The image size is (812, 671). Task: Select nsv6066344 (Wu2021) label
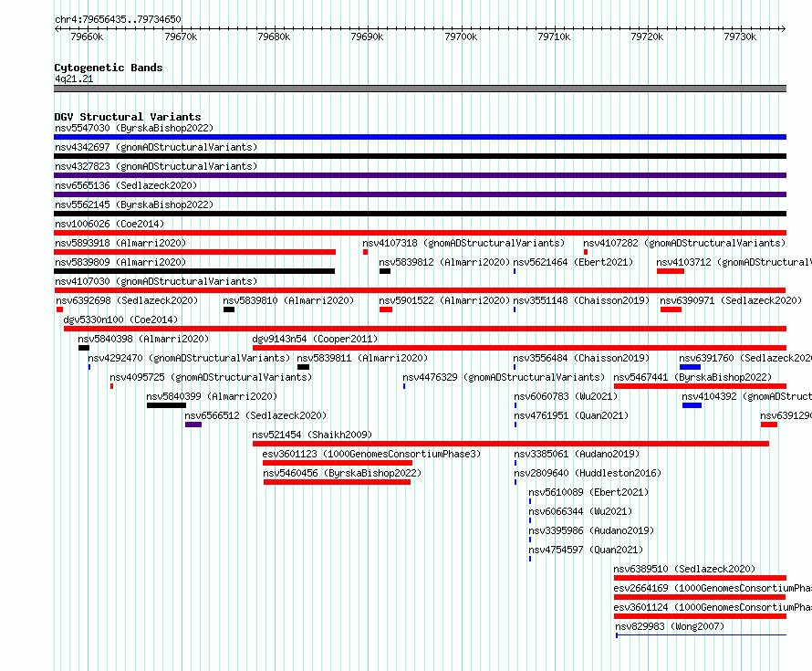coord(580,511)
